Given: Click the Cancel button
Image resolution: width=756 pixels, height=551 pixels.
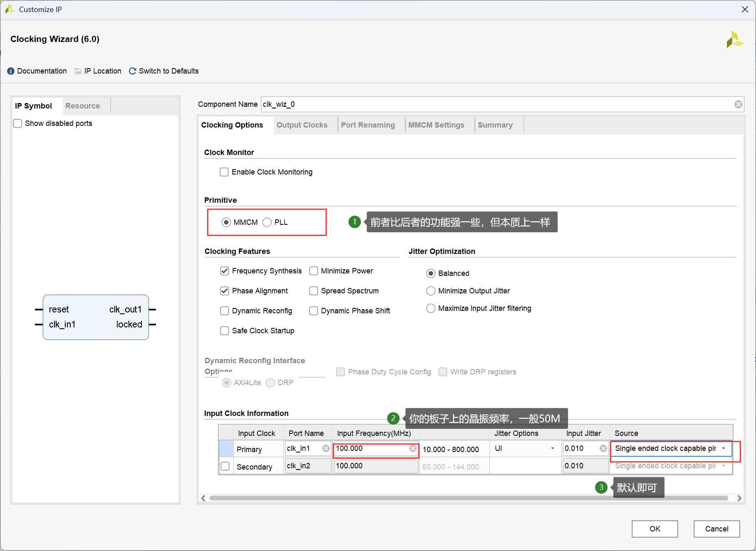Looking at the screenshot, I should [716, 529].
